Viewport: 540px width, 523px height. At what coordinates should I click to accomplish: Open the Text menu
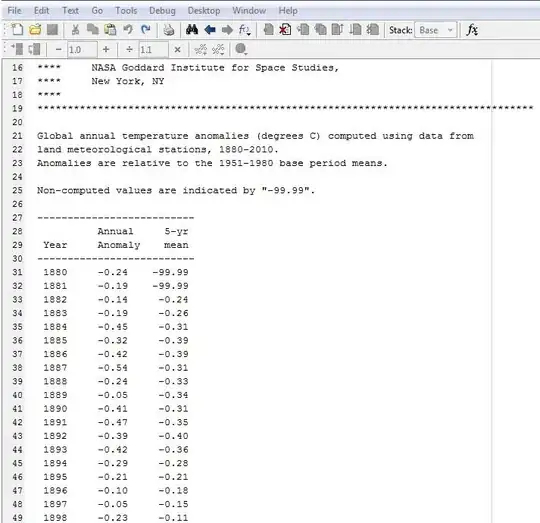coord(70,11)
